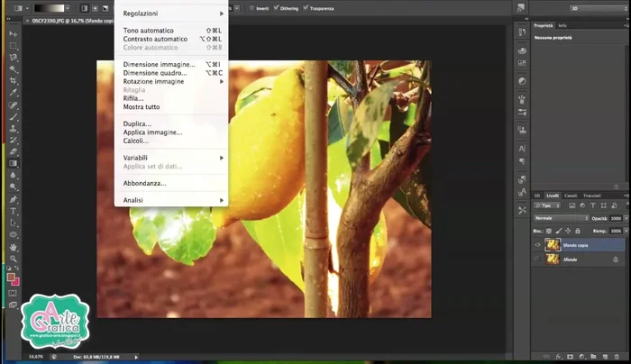The height and width of the screenshot is (364, 631).
Task: Toggle the Inverti checkbox
Action: coord(251,8)
